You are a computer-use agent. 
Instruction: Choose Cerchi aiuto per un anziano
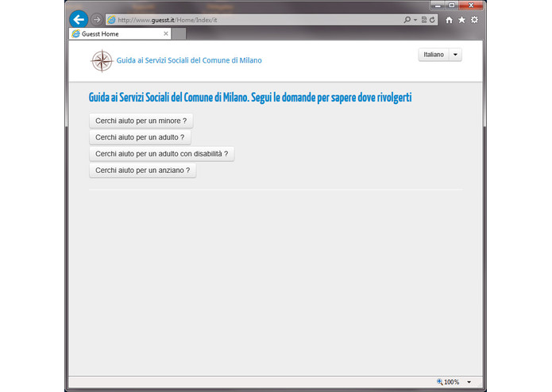143,170
